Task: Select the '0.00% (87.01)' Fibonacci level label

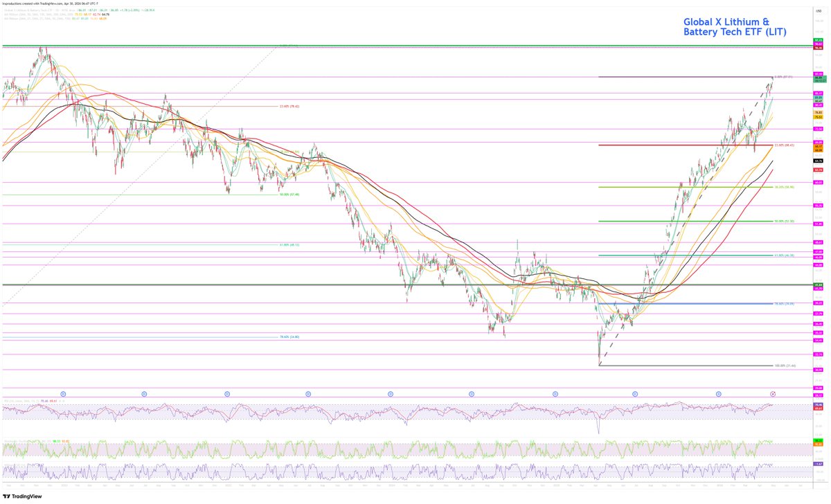Action: (783, 77)
